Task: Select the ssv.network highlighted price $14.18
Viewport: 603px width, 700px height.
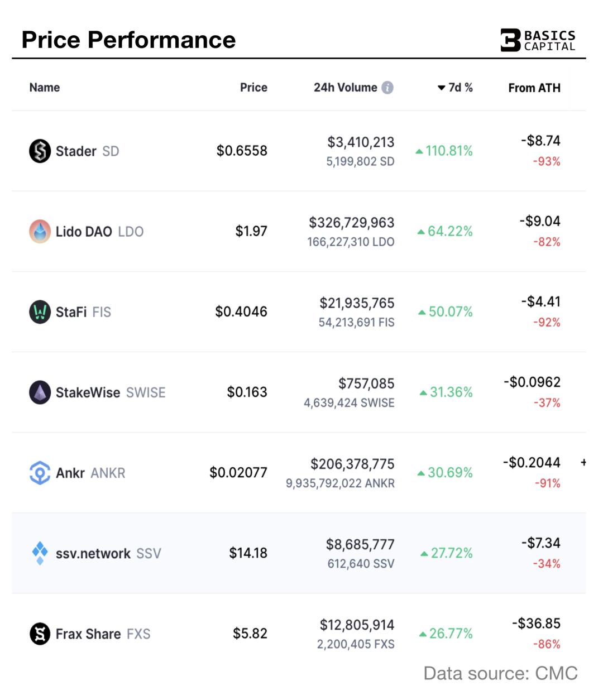Action: (x=248, y=553)
